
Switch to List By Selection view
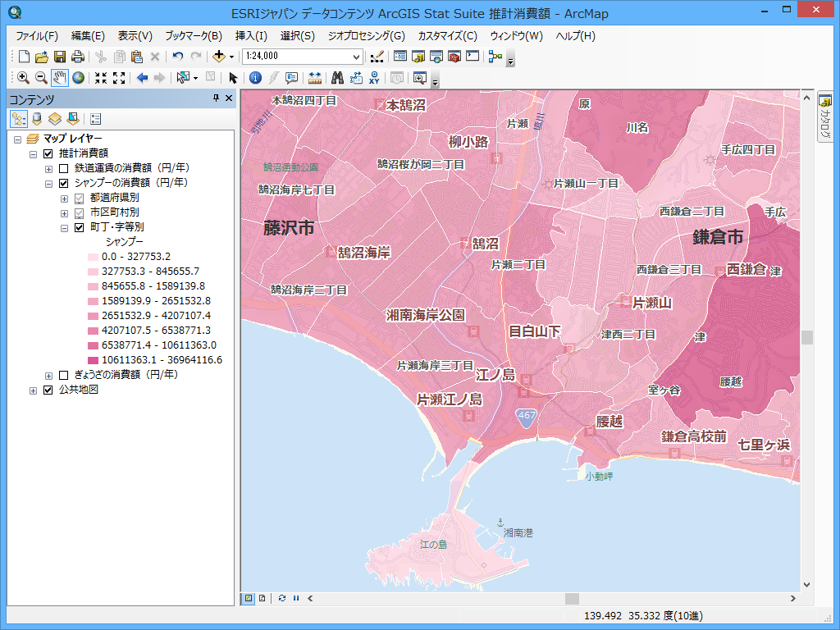pyautogui.click(x=73, y=118)
